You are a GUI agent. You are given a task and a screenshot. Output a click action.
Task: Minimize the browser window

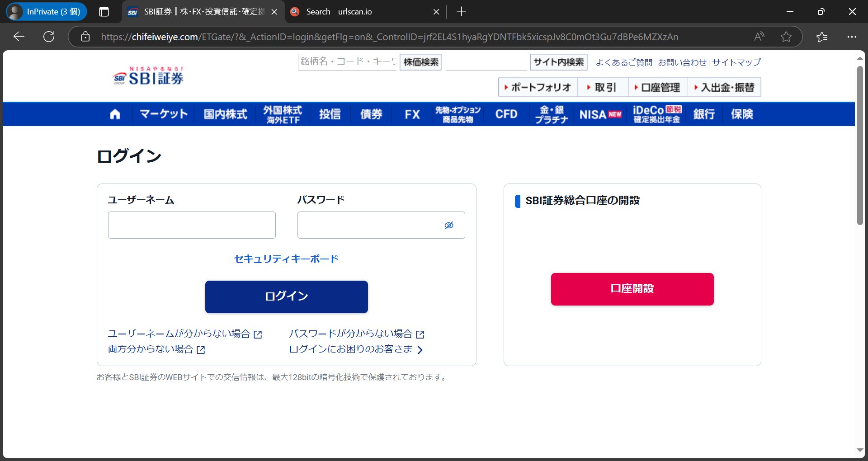790,12
